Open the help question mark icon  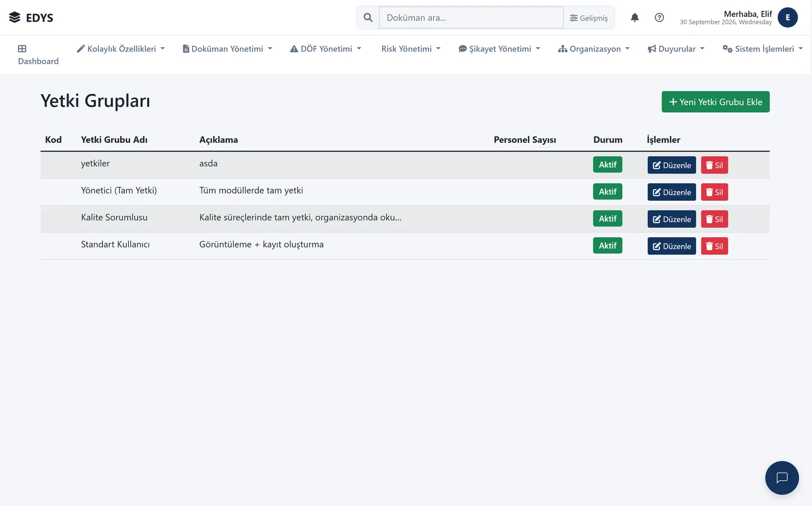click(x=659, y=18)
